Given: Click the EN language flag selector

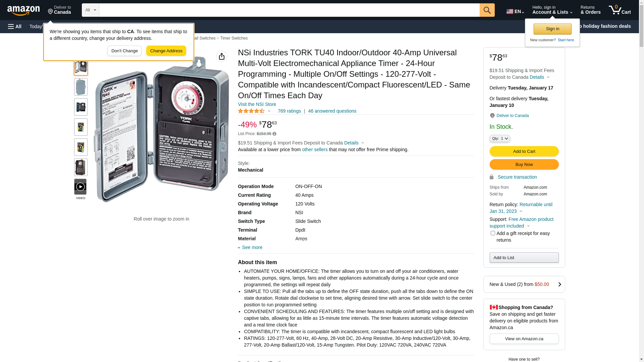Looking at the screenshot, I should point(515,11).
